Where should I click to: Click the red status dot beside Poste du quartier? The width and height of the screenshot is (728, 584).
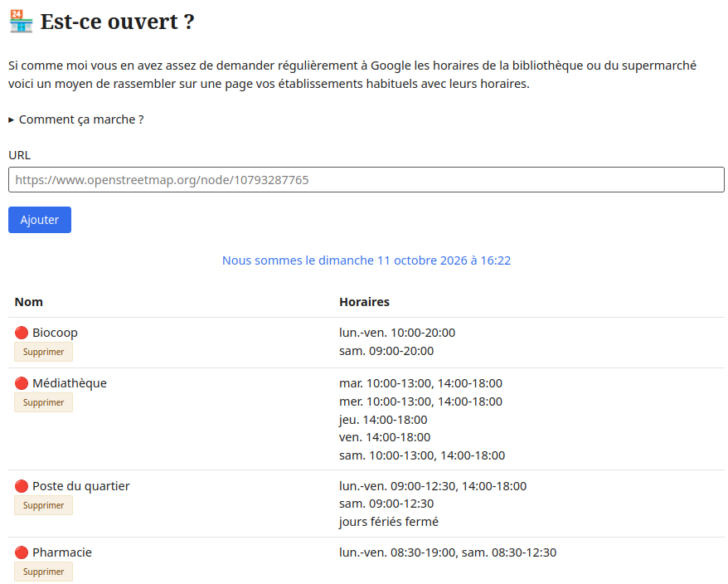pos(22,486)
